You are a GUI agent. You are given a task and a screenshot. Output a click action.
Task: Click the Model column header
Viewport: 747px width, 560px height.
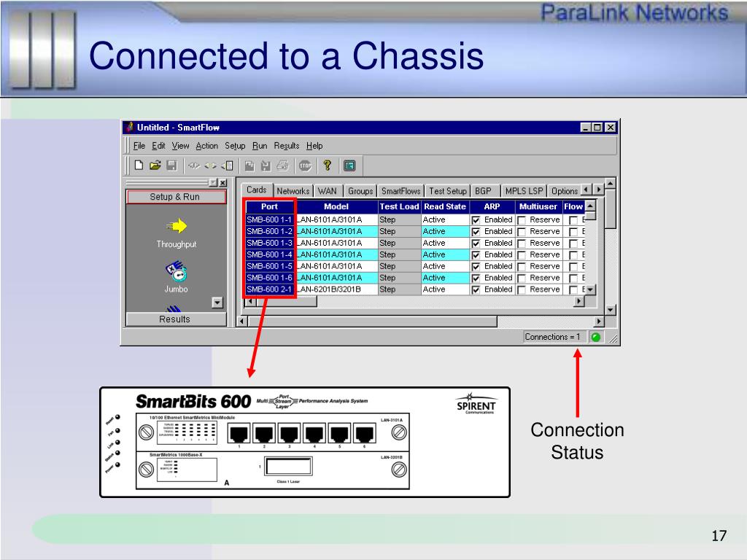pos(336,206)
